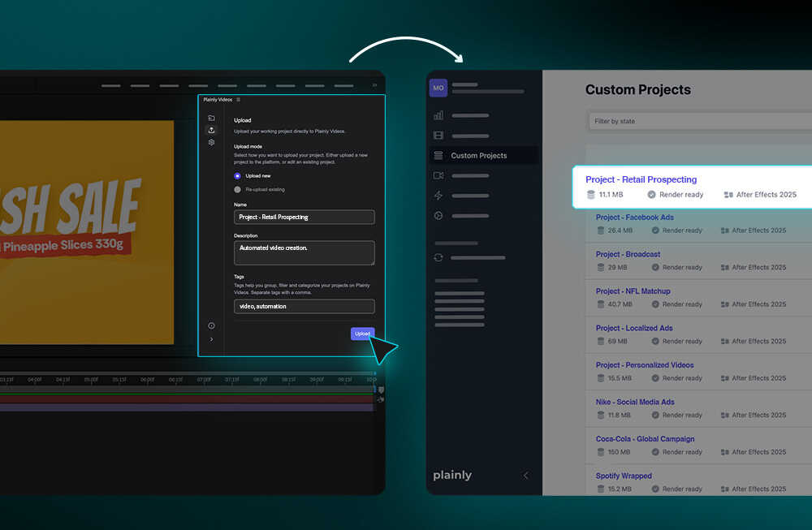Select Custom Projects in the sidebar
Viewport: 812px width, 530px height.
(x=478, y=156)
